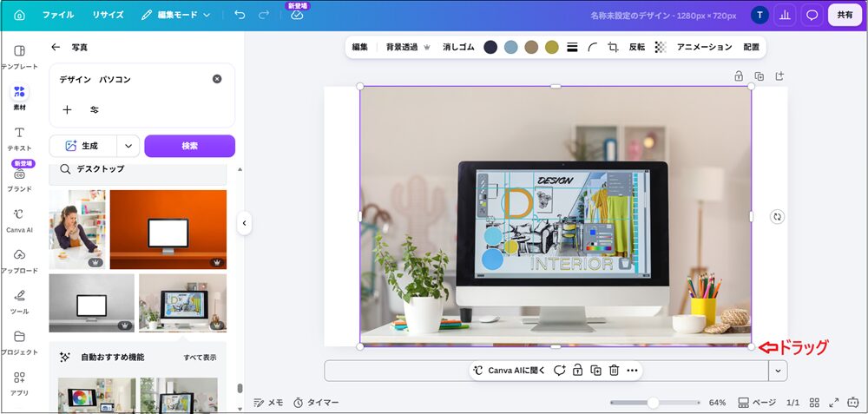Open the search filter sliders icon
Image resolution: width=868 pixels, height=414 pixels.
(95, 109)
